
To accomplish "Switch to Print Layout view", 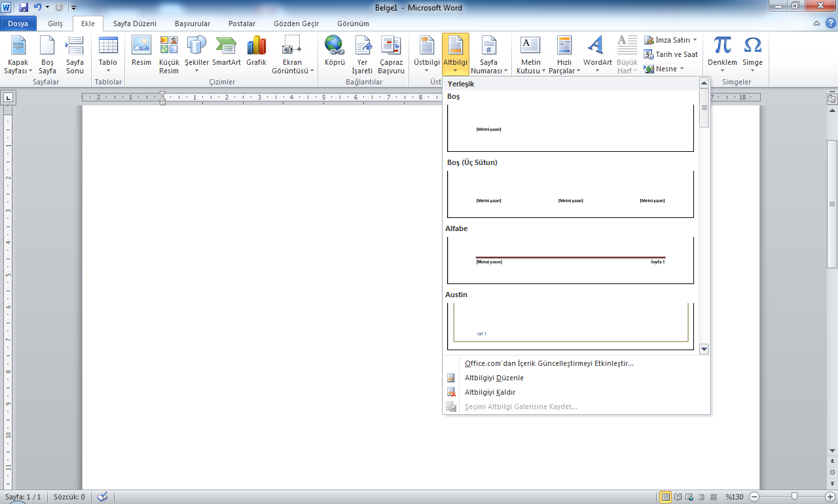I will click(666, 497).
